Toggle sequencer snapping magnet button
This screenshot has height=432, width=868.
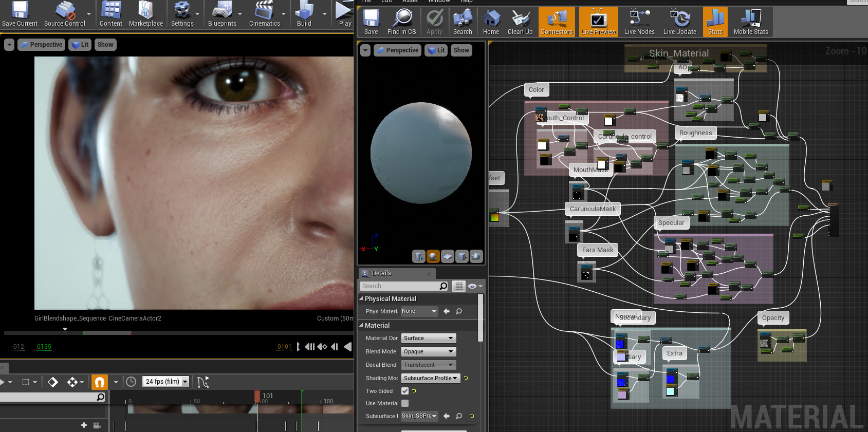[x=100, y=382]
